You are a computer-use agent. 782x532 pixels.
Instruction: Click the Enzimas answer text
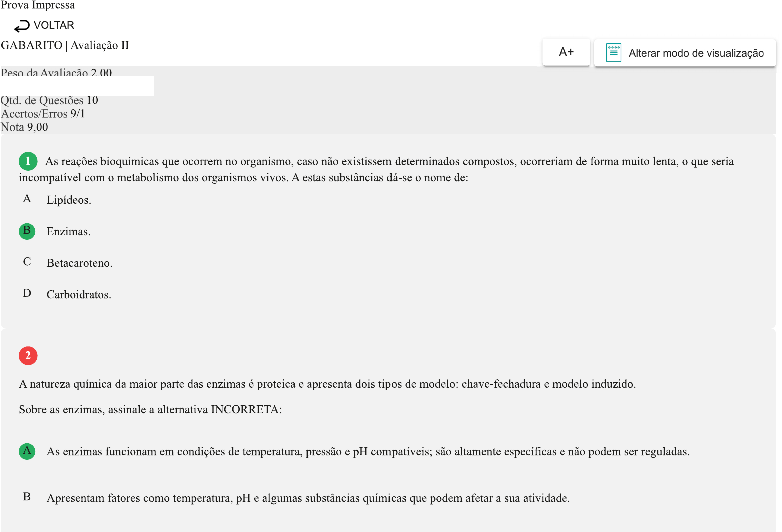tap(68, 232)
